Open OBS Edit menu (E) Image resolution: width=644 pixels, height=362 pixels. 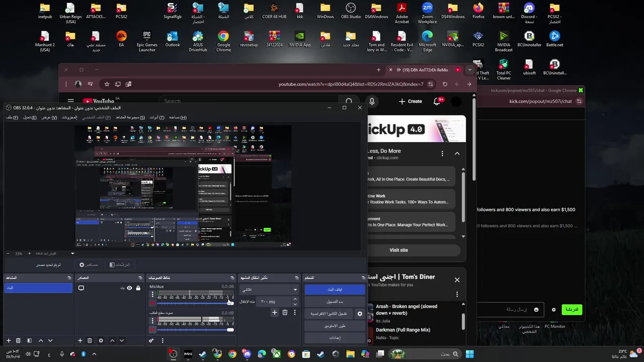[x=30, y=117]
